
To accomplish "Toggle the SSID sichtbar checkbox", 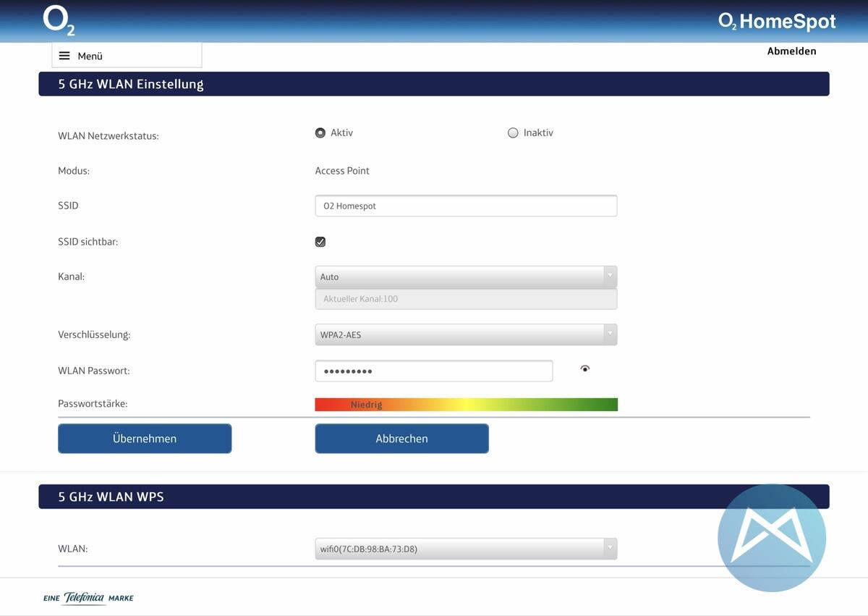I will (320, 242).
